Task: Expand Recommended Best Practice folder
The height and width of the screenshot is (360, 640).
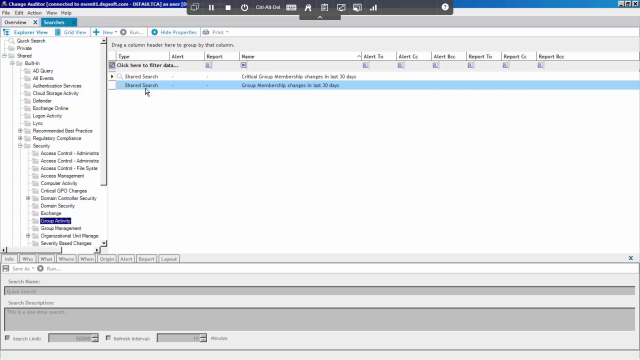Action: click(x=20, y=131)
